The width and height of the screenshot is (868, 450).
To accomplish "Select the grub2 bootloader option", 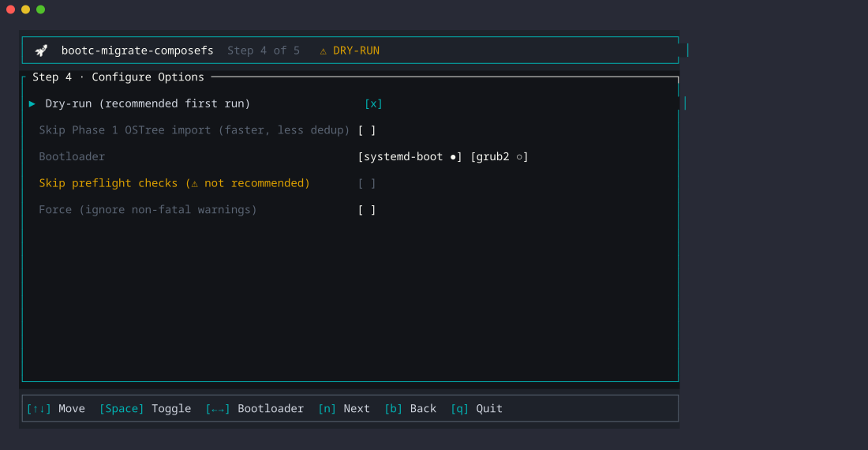I will [x=499, y=156].
